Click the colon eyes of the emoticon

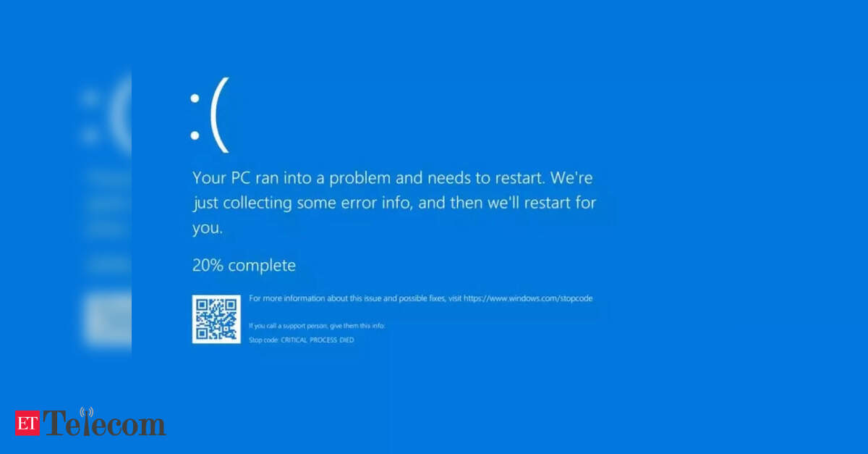coord(195,114)
